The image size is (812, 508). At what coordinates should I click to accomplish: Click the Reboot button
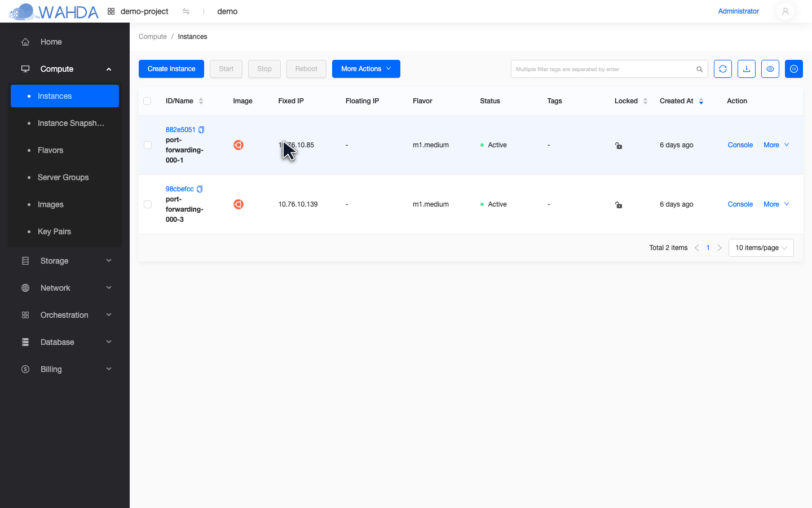click(x=306, y=69)
